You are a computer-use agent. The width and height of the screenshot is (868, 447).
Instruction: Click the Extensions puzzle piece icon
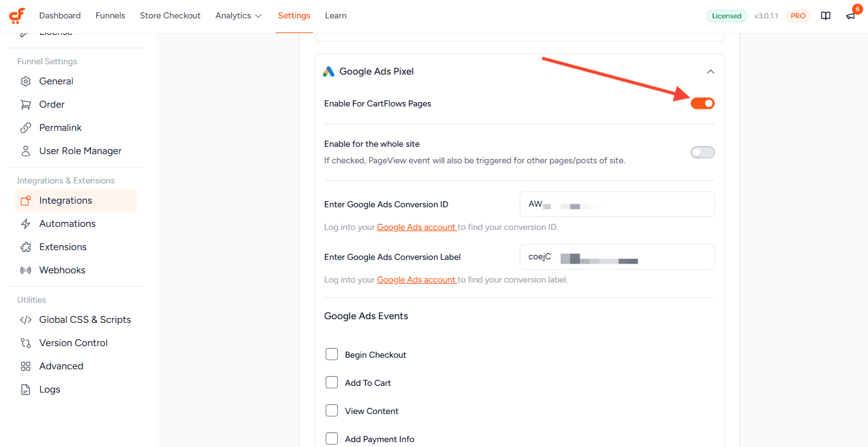(26, 247)
